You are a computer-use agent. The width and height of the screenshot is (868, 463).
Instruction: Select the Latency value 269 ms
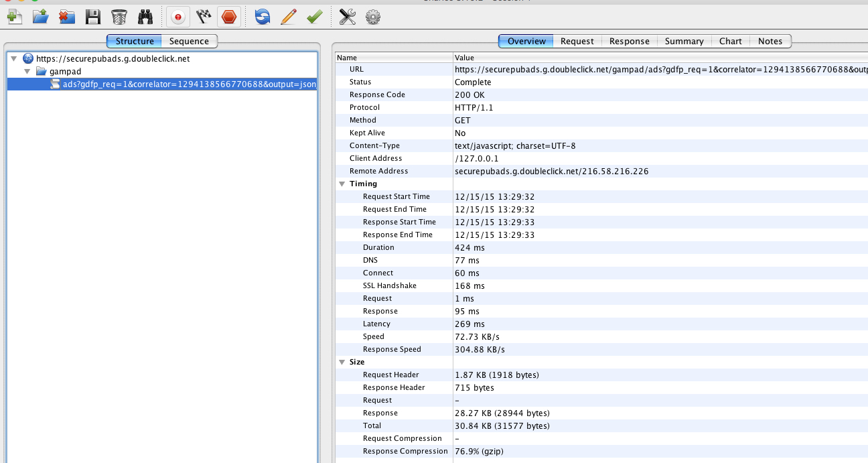[469, 324]
